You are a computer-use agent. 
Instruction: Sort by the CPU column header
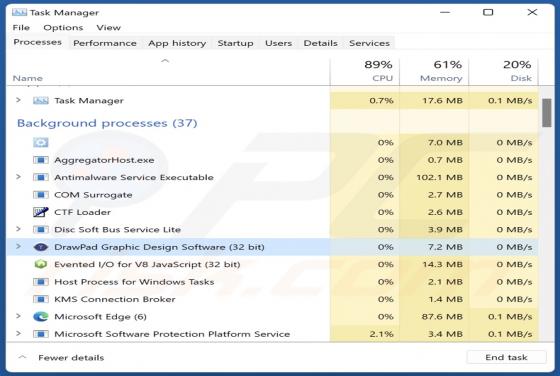pos(365,71)
